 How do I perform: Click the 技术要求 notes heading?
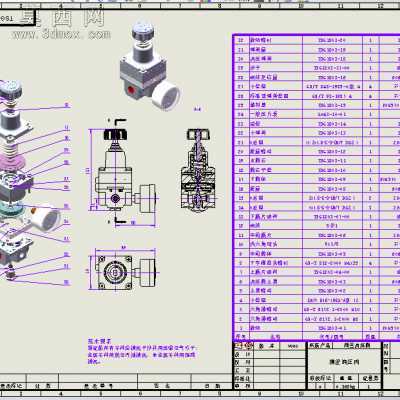tap(100, 341)
